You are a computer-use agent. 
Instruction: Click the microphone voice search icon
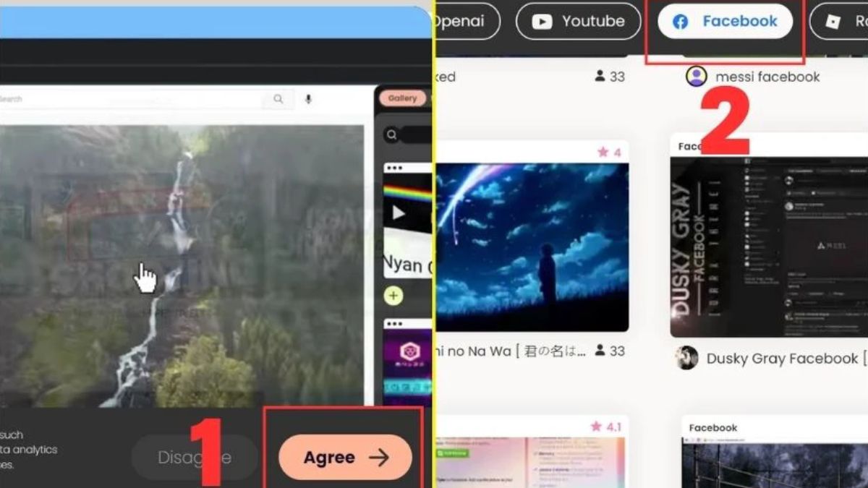coord(308,99)
